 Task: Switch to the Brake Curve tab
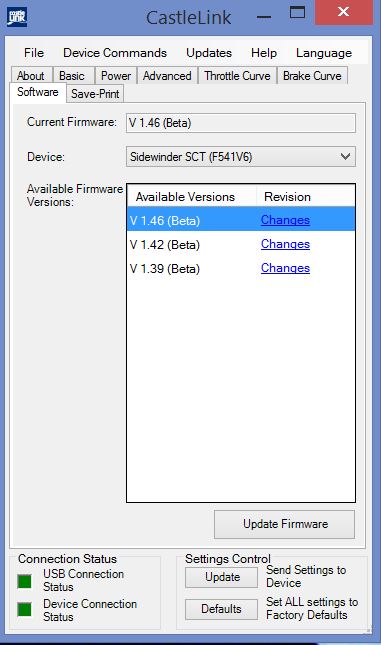point(312,76)
